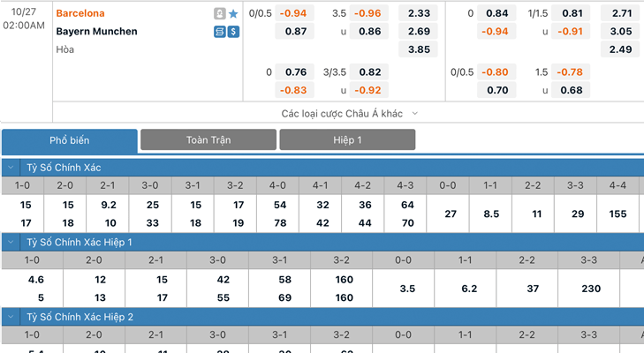644x353 pixels.
Task: Select Barcelona handicap odds -0.94
Action: pyautogui.click(x=294, y=13)
